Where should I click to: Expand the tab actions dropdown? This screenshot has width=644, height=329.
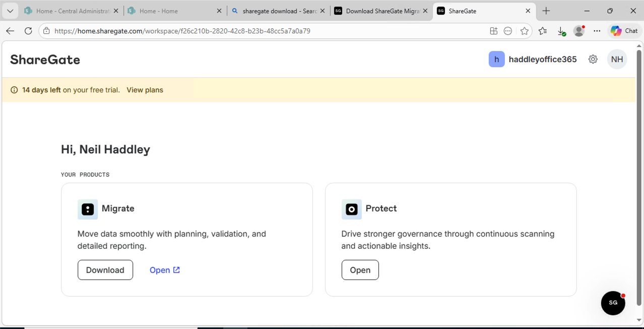point(10,11)
